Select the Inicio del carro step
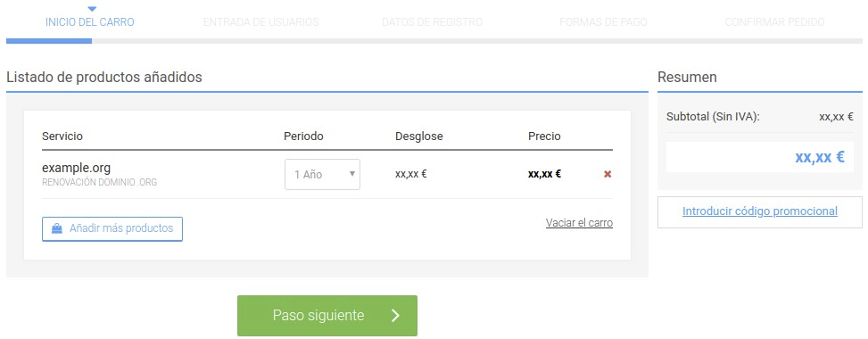The height and width of the screenshot is (339, 868). [x=90, y=22]
